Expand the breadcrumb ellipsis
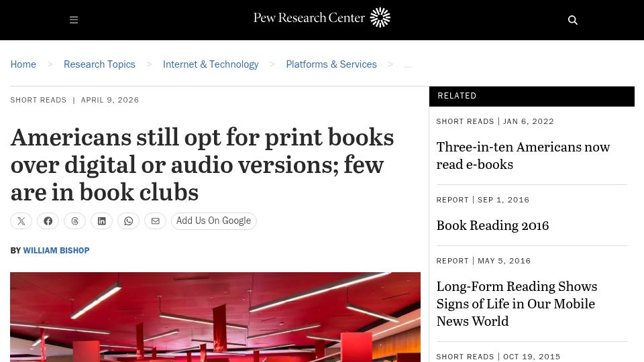 (408, 65)
